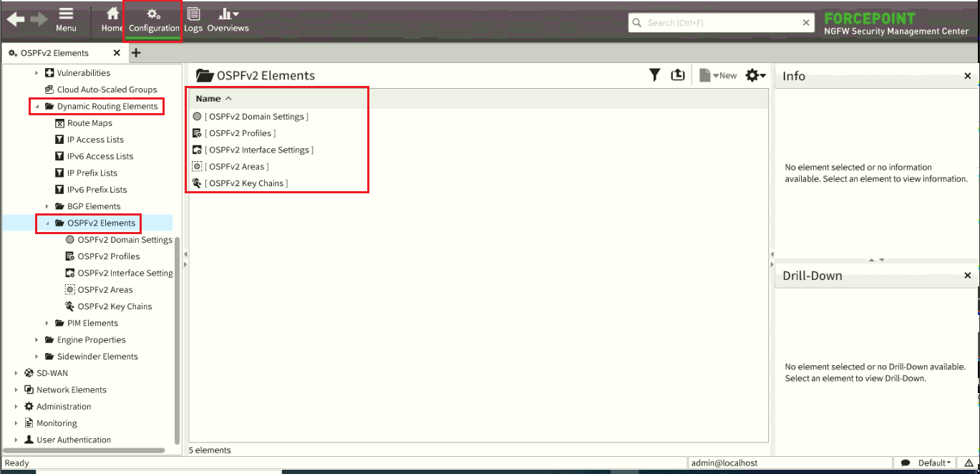Viewport: 980px width, 474px height.
Task: Collapse the Dynamic Routing Elements folder
Action: pyautogui.click(x=37, y=107)
